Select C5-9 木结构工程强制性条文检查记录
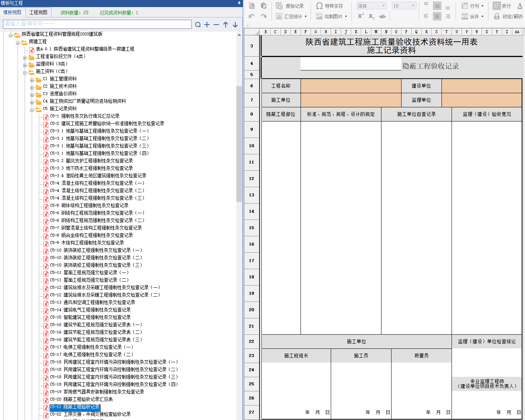Viewport: 525px width, 420px height. (x=87, y=243)
